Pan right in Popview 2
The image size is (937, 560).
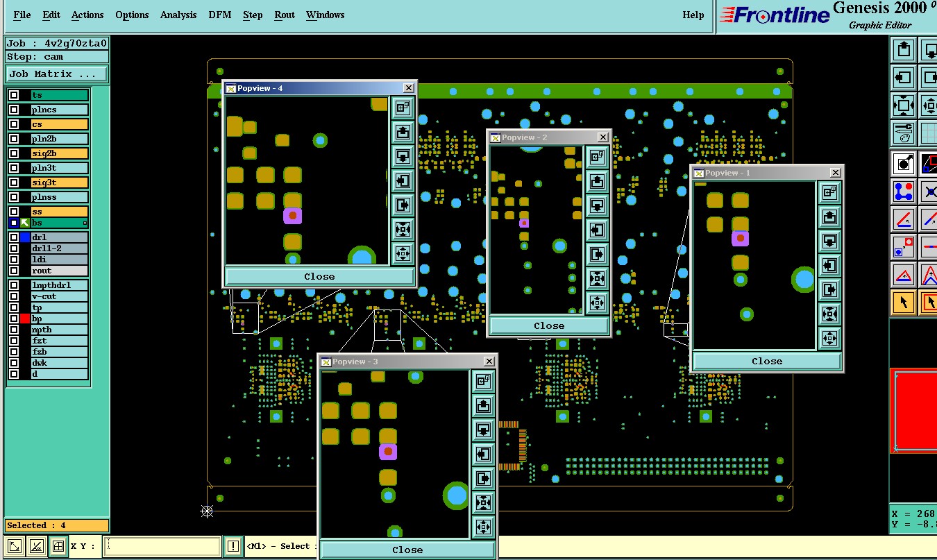597,254
